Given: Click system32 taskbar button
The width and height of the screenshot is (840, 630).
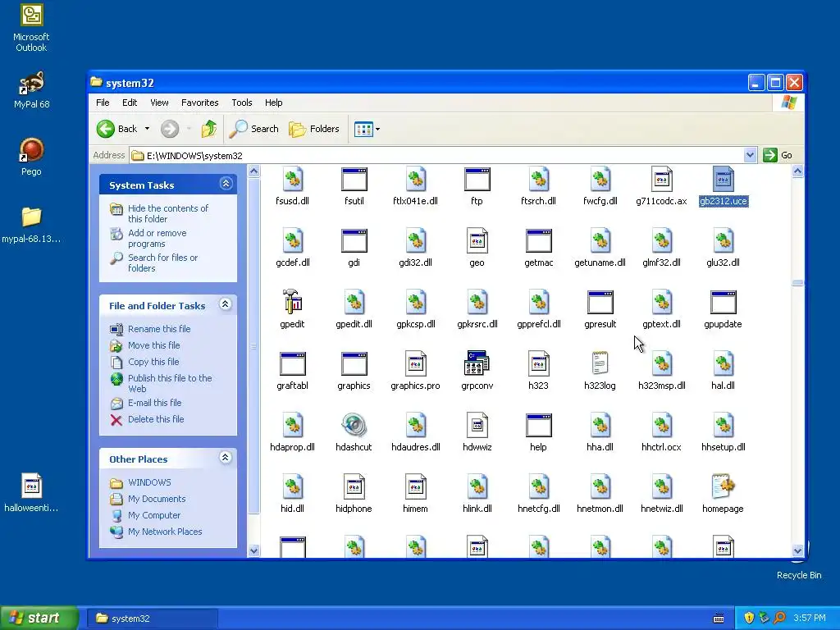Looking at the screenshot, I should click(x=152, y=619).
